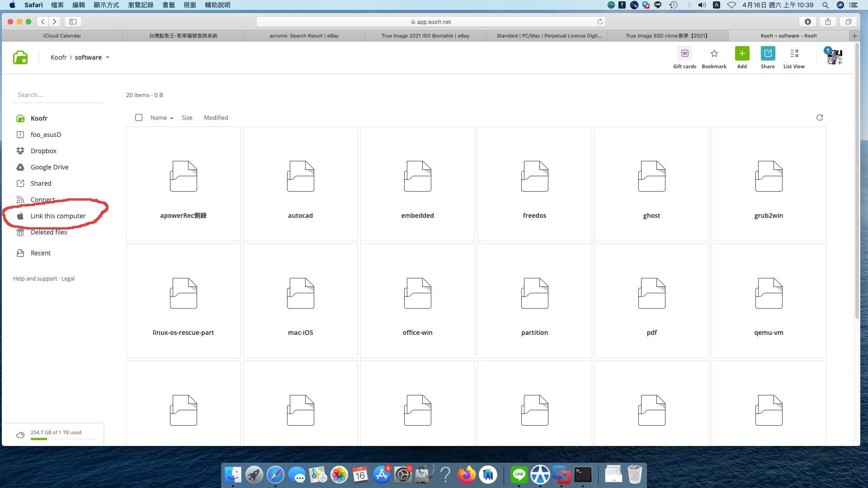Click the Help and support link

[x=35, y=279]
